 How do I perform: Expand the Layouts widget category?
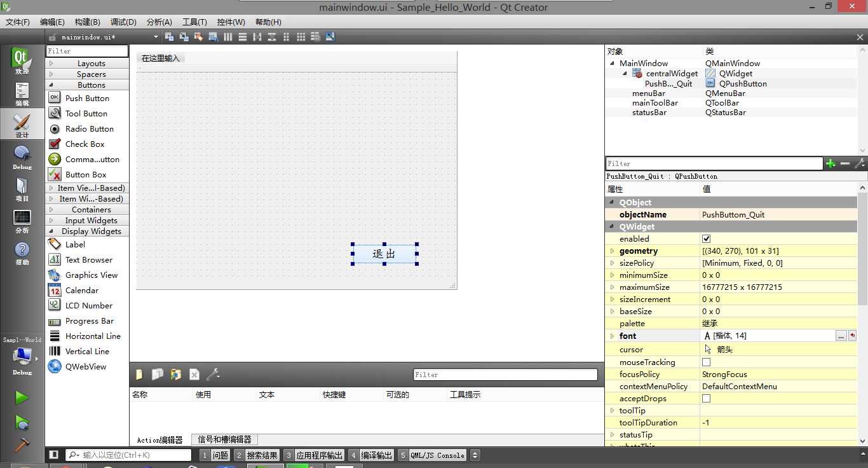click(87, 64)
